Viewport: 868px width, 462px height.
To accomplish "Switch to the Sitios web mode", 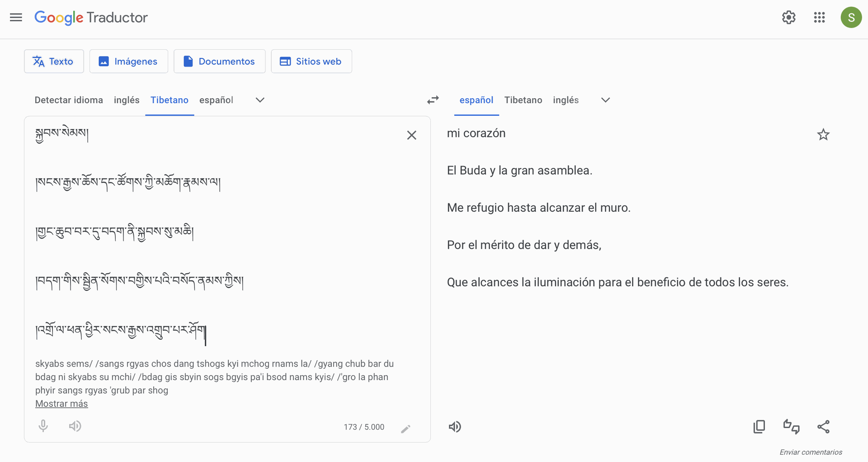I will coord(311,61).
